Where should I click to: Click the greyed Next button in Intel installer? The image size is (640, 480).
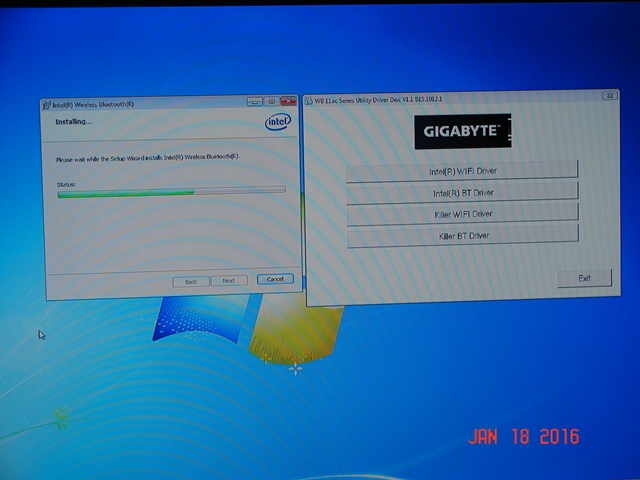click(229, 280)
